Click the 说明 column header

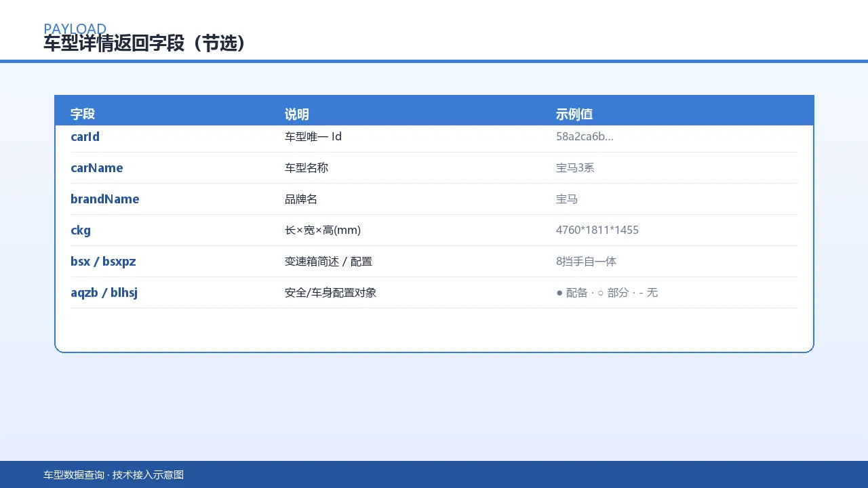[297, 114]
